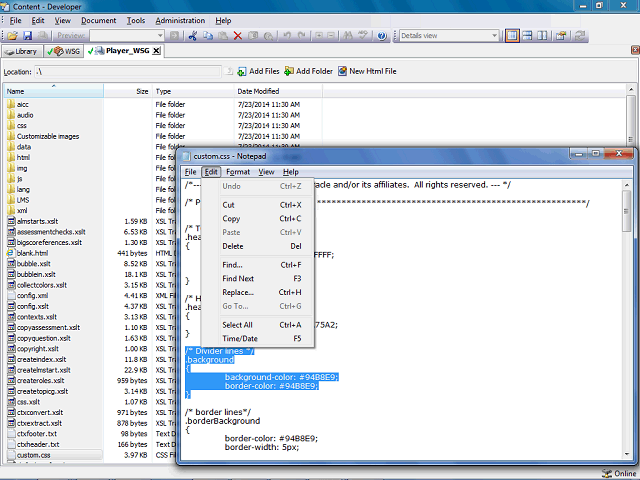
Task: Open the Tools menu
Action: pos(136,20)
